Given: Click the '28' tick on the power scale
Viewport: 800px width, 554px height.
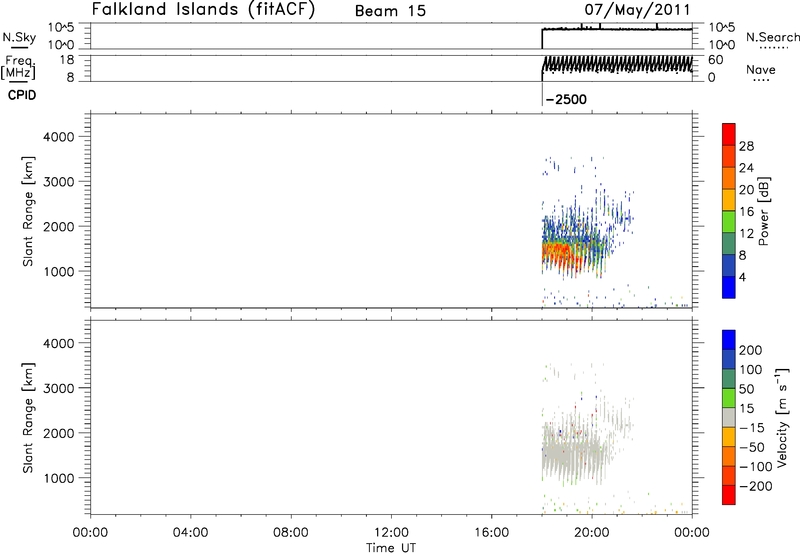Looking at the screenshot, I should coord(746,146).
